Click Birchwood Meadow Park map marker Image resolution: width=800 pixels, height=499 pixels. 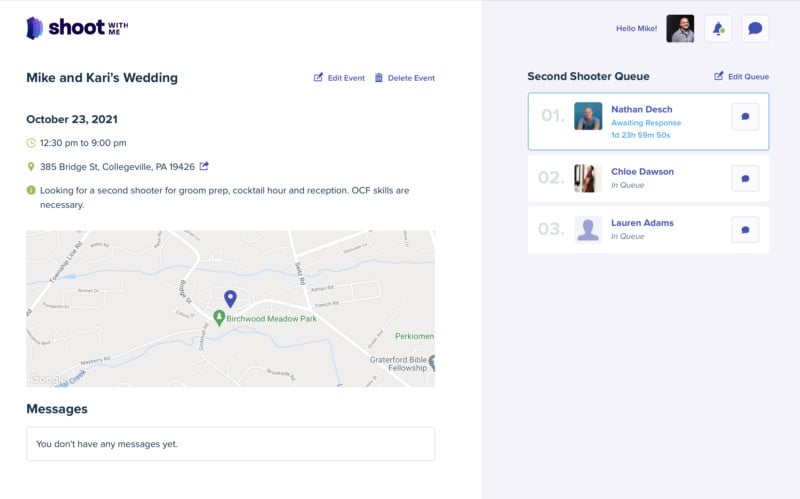pyautogui.click(x=219, y=317)
